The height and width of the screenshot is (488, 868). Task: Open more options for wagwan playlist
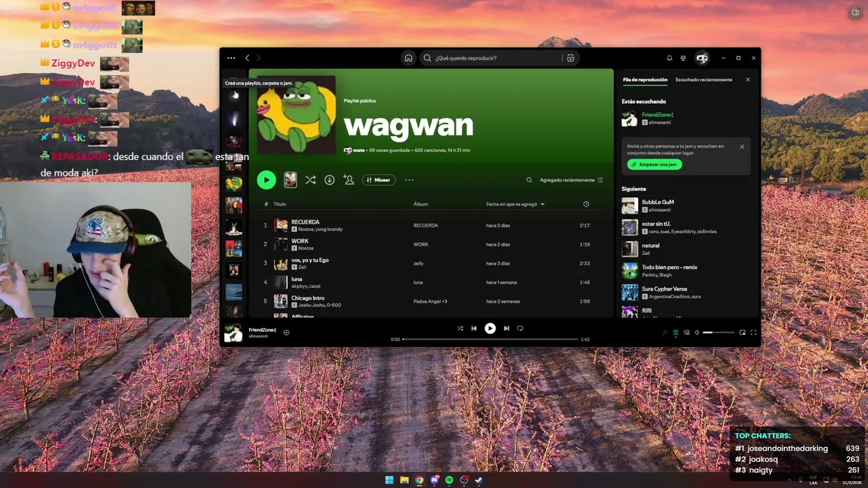[409, 180]
